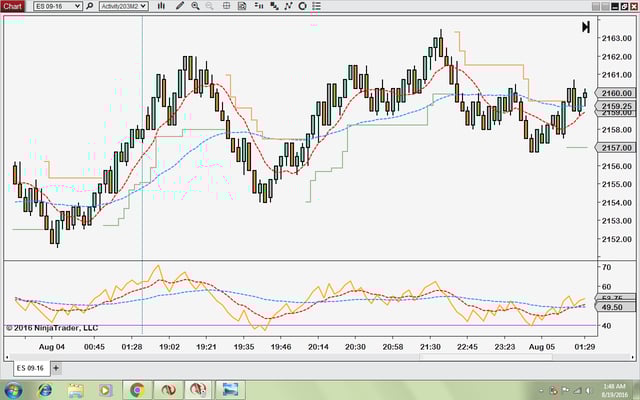
Task: Click the zoom in magnifier icon
Action: point(195,6)
